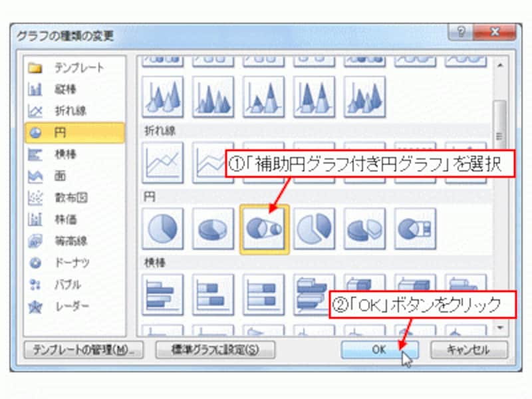The image size is (532, 399).
Task: Click the scrollbar up arrow
Action: 500,65
